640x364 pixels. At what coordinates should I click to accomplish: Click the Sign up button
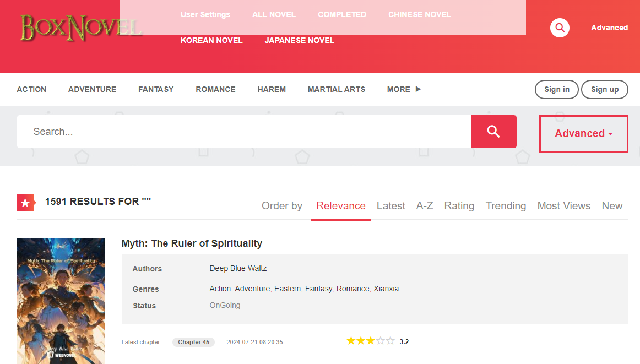point(604,90)
